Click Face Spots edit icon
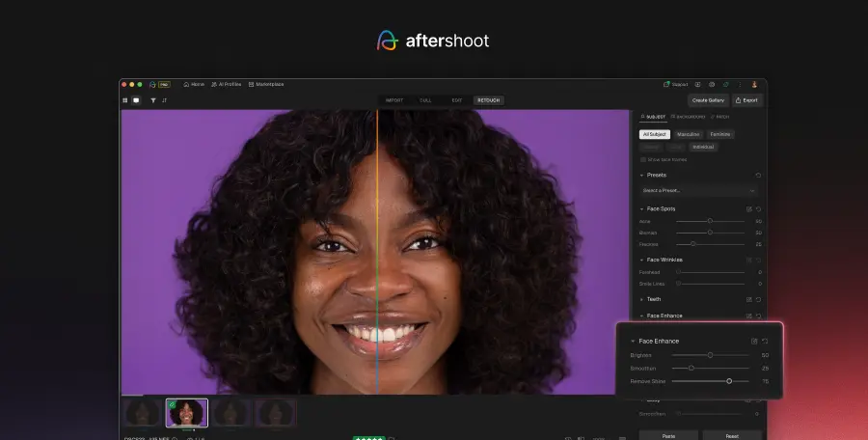The width and height of the screenshot is (868, 440). click(749, 209)
